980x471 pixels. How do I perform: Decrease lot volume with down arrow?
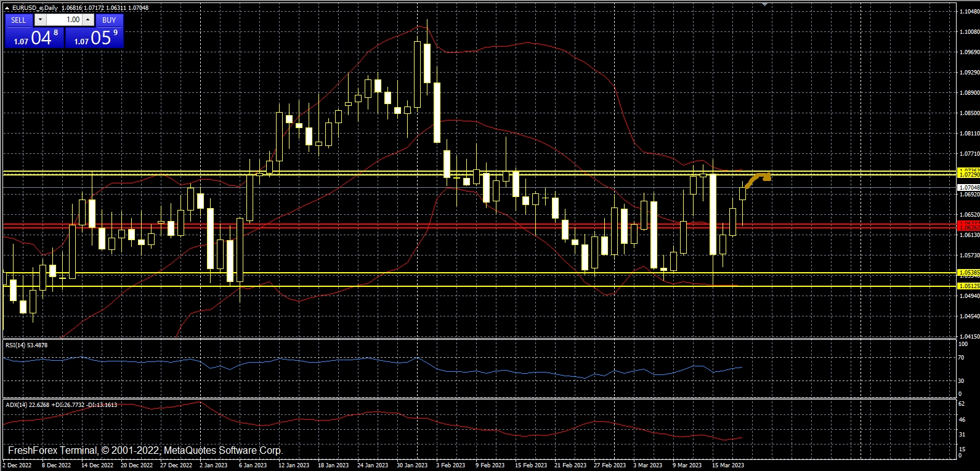[41, 20]
